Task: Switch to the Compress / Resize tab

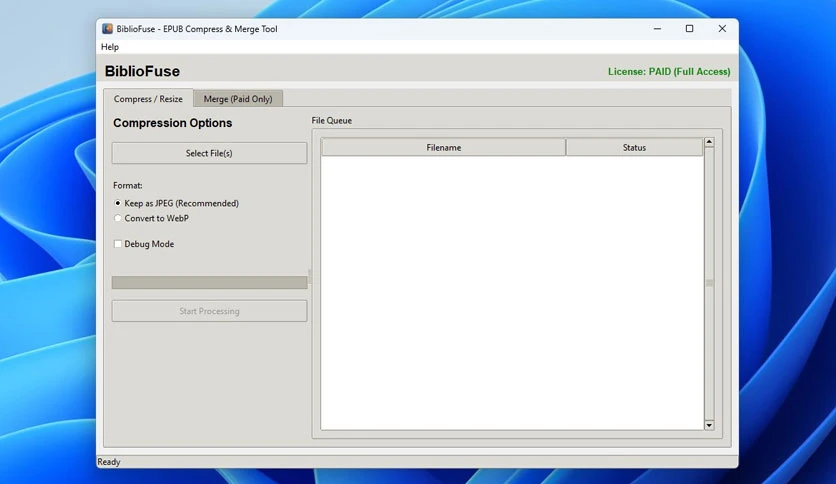Action: point(148,99)
